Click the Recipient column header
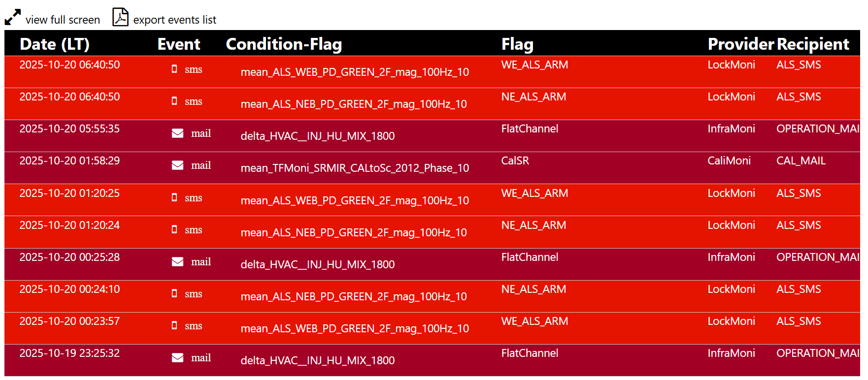 [813, 44]
